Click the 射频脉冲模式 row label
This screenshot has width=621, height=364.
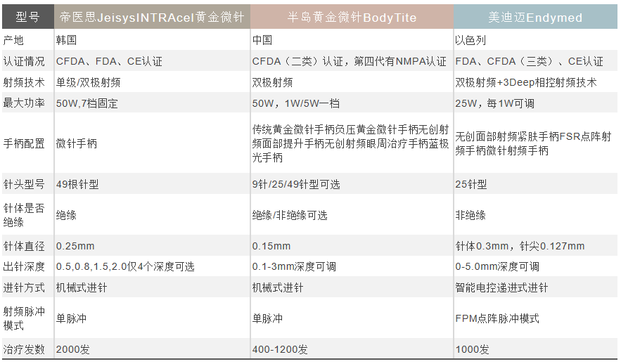[x=27, y=318]
